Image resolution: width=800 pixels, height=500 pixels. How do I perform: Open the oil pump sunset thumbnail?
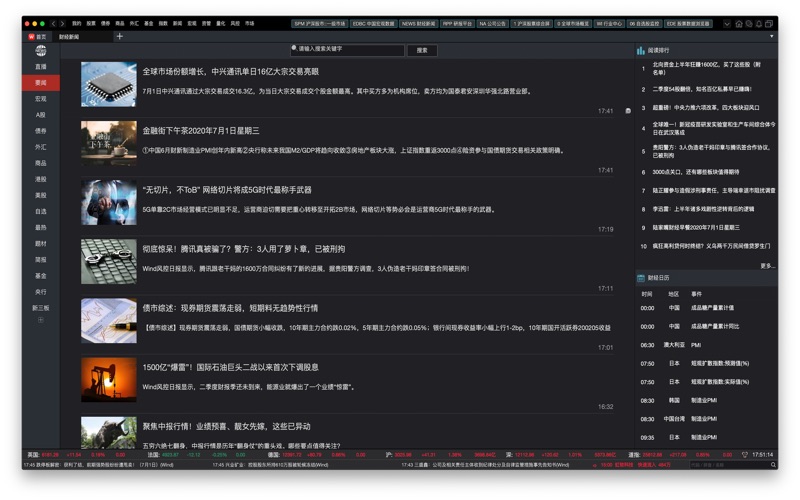109,380
